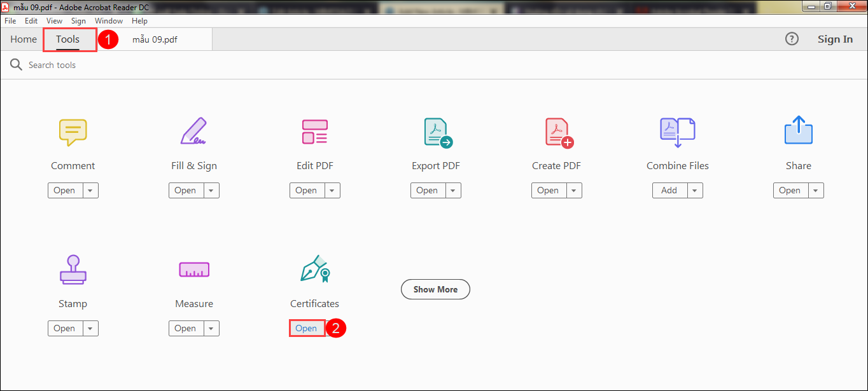Open the Edit PDF tool

pos(307,190)
